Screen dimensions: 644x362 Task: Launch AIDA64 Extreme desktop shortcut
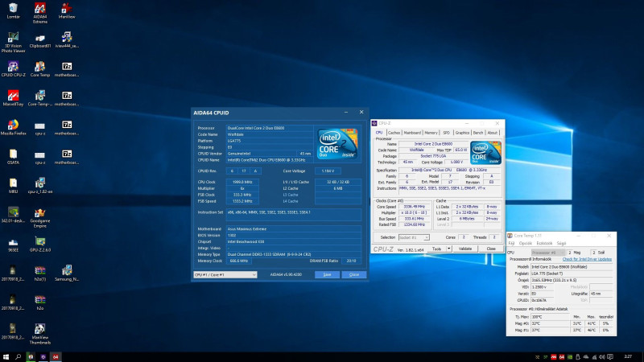[39, 13]
